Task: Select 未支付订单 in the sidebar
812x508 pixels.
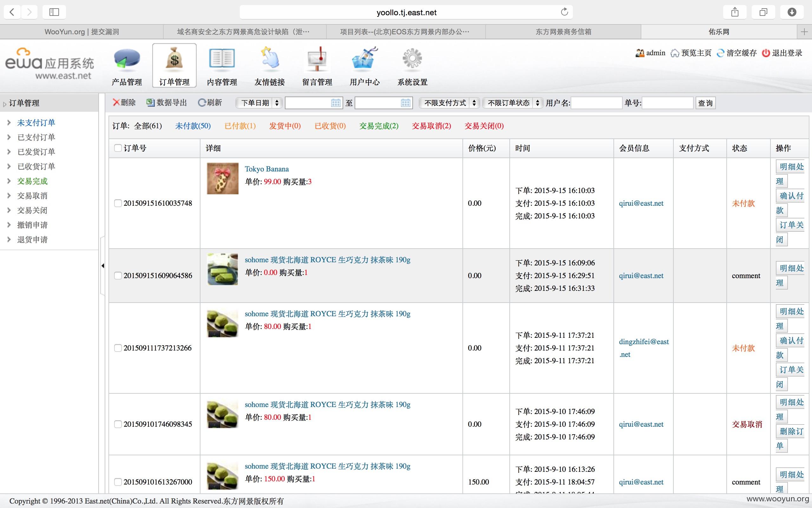Action: click(x=36, y=123)
